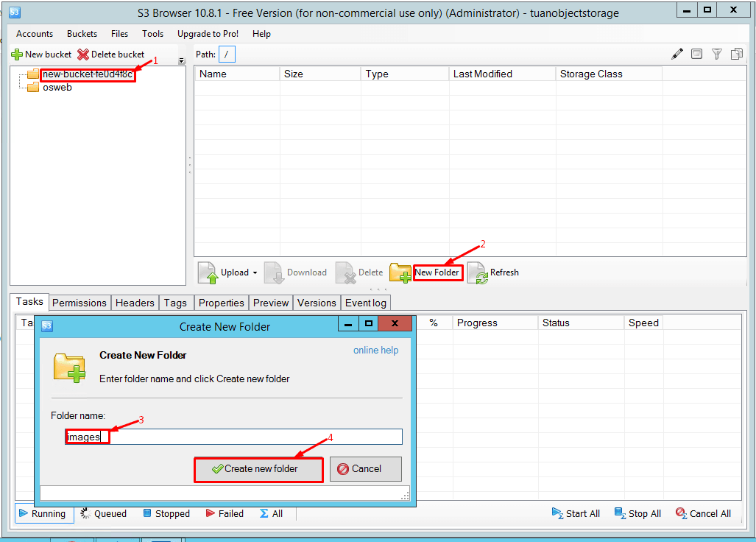Viewport: 756px width, 542px height.
Task: Click the Start All icon
Action: point(557,513)
